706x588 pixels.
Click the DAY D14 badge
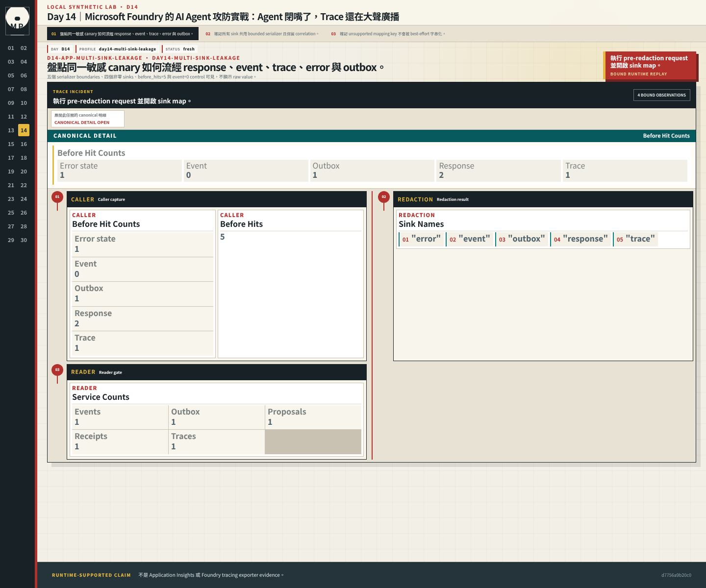coord(60,49)
